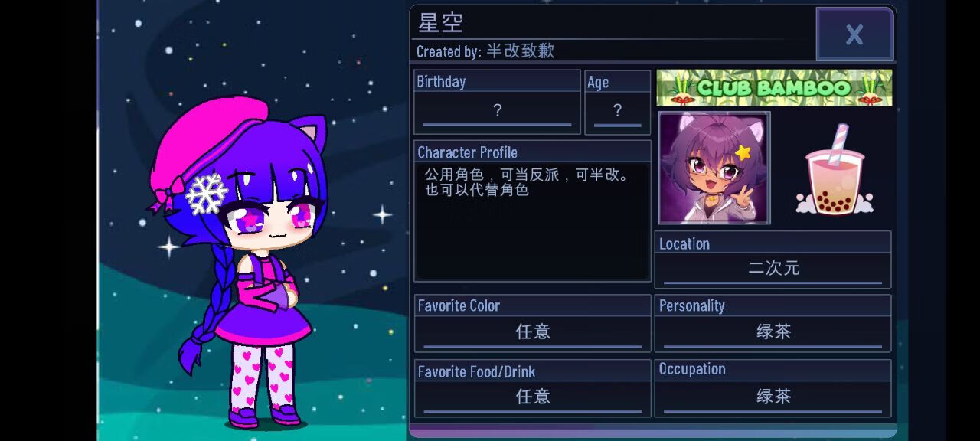The width and height of the screenshot is (980, 441).
Task: Select the Club Bamboo banner
Action: click(774, 88)
